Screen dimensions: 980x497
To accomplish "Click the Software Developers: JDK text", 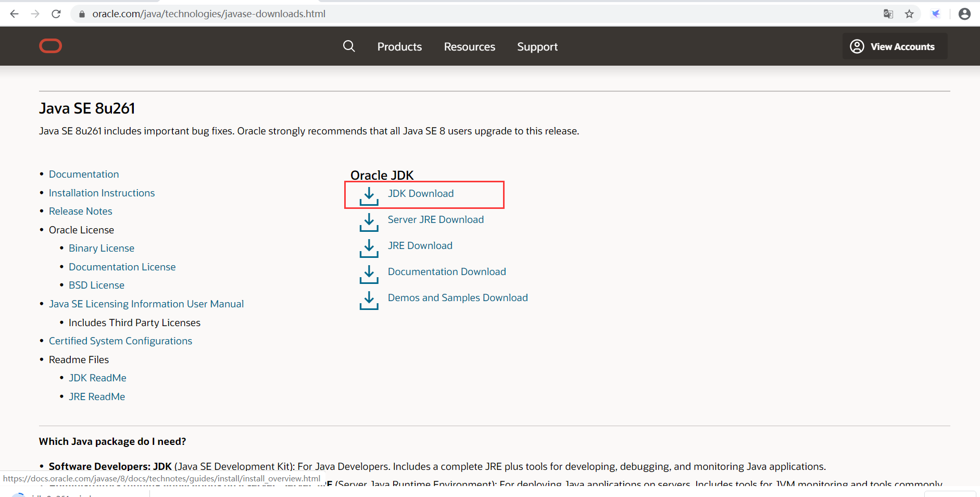I will click(110, 466).
